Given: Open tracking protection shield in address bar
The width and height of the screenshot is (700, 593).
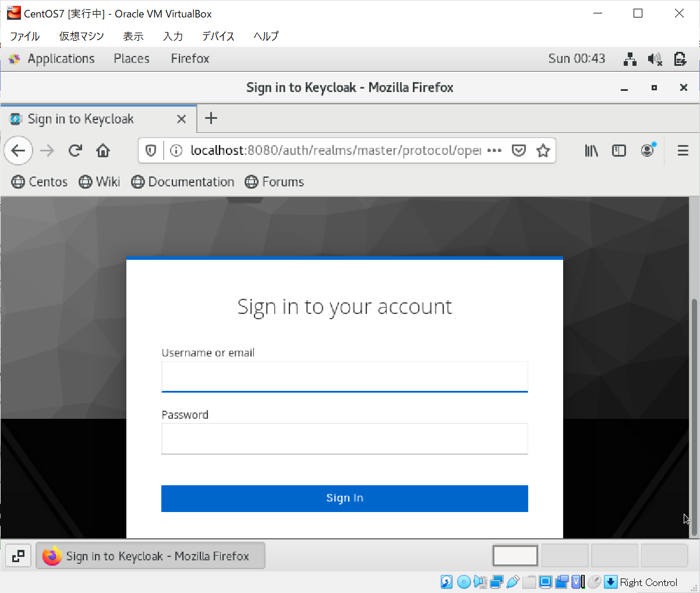Looking at the screenshot, I should tap(151, 151).
